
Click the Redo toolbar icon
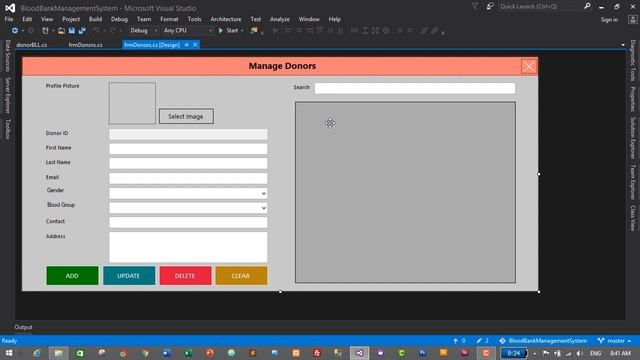(112, 31)
